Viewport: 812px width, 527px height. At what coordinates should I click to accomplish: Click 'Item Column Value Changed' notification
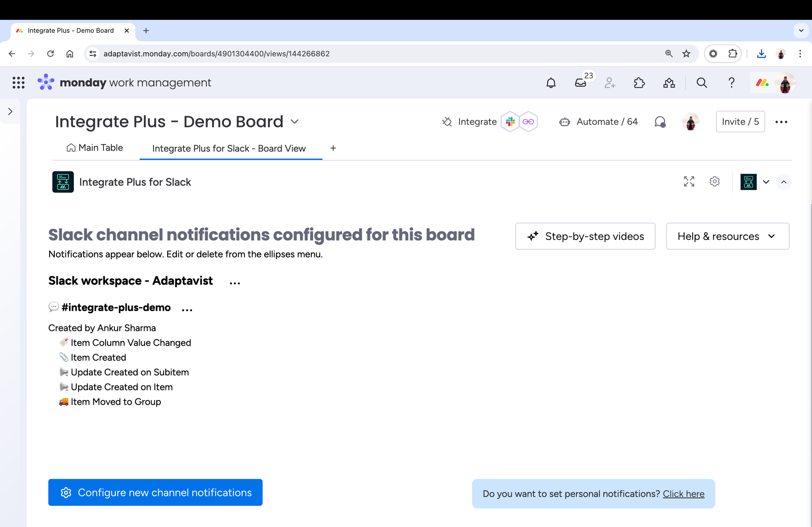(x=131, y=343)
